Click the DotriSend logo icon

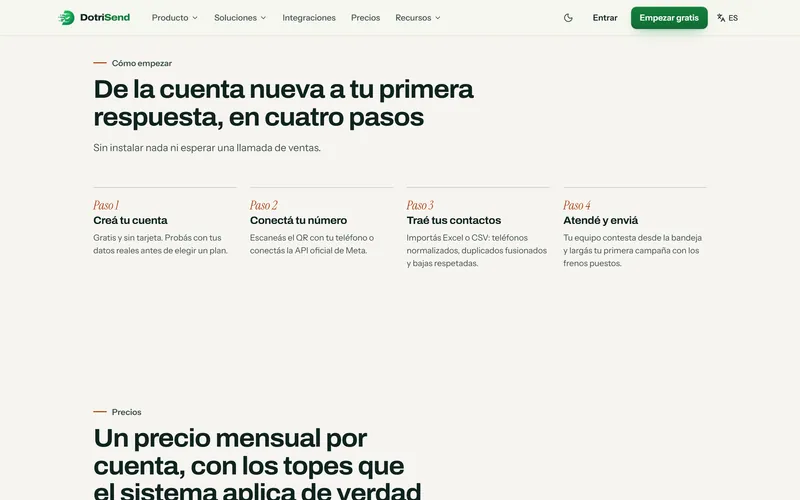tap(66, 18)
